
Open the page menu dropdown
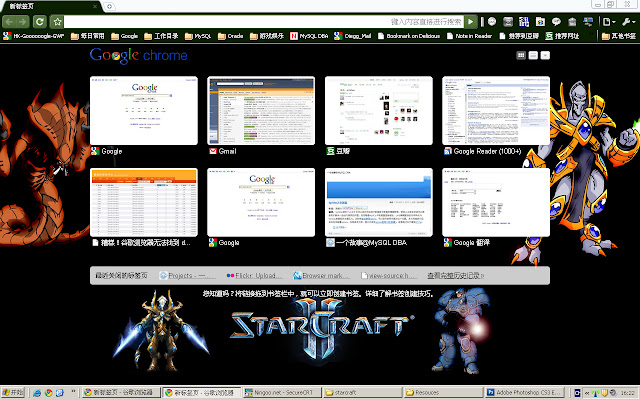pyautogui.click(x=609, y=22)
